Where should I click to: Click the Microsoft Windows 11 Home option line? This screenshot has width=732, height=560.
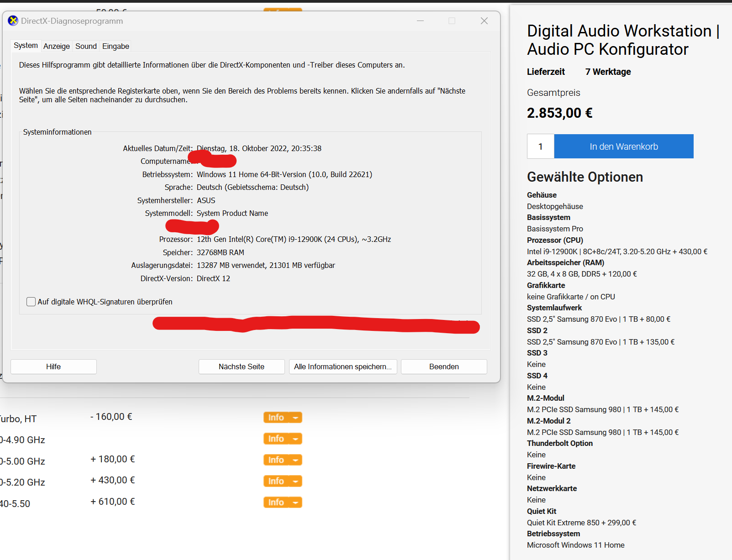click(x=576, y=545)
